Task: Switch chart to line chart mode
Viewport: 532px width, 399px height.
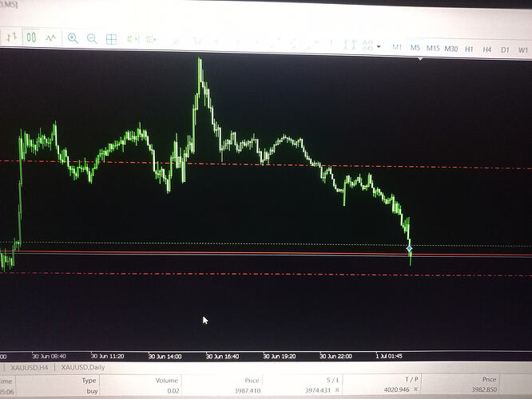Action: [x=51, y=38]
